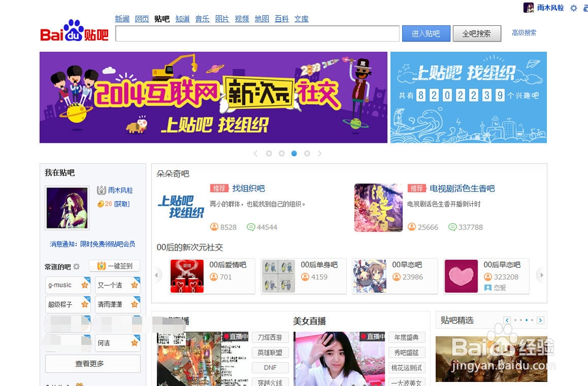588x386 pixels.
Task: Click 查看更多 button in sidebar
Action: (x=93, y=364)
